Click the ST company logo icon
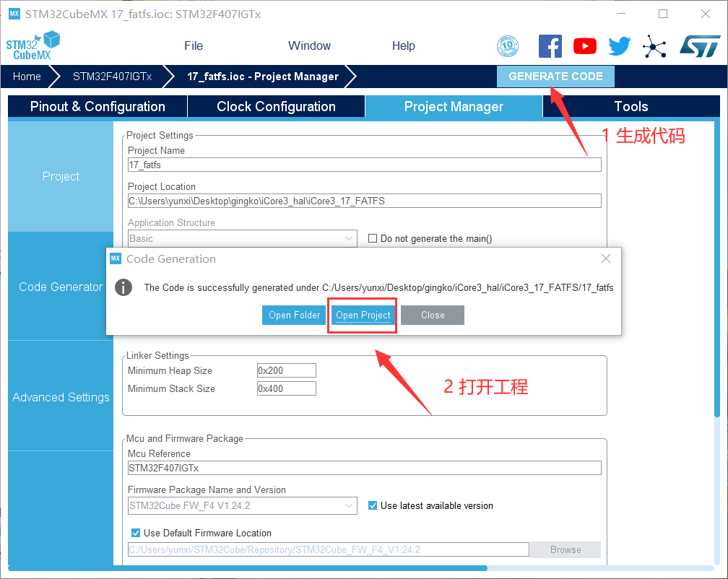Screen dimensions: 728x579 (x=699, y=46)
